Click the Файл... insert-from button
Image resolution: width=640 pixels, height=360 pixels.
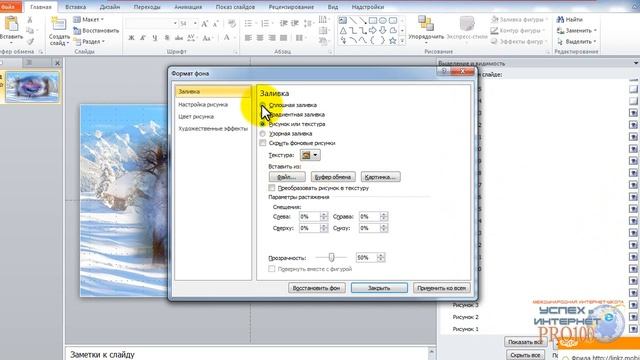(287, 177)
